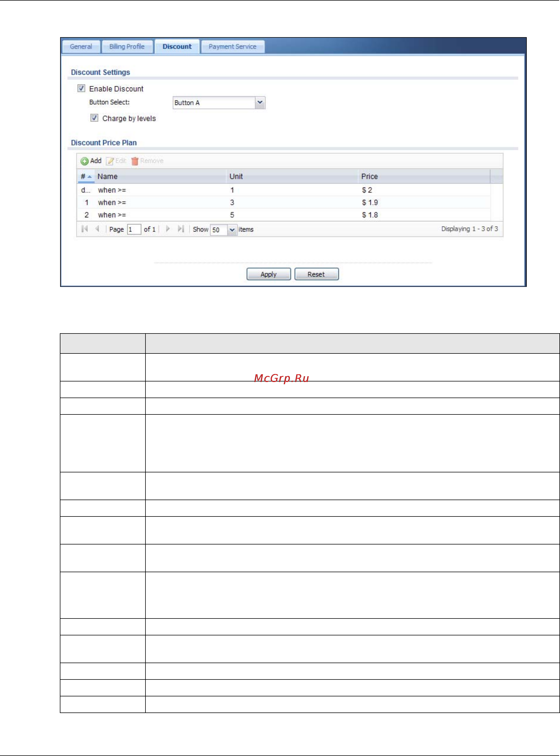Toggle the Enable Discount checkbox
The height and width of the screenshot is (756, 560).
pyautogui.click(x=81, y=88)
